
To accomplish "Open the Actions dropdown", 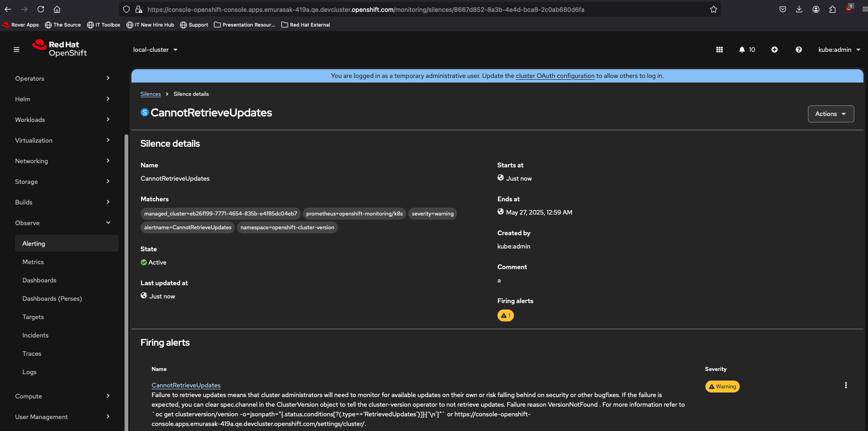I will pos(831,114).
